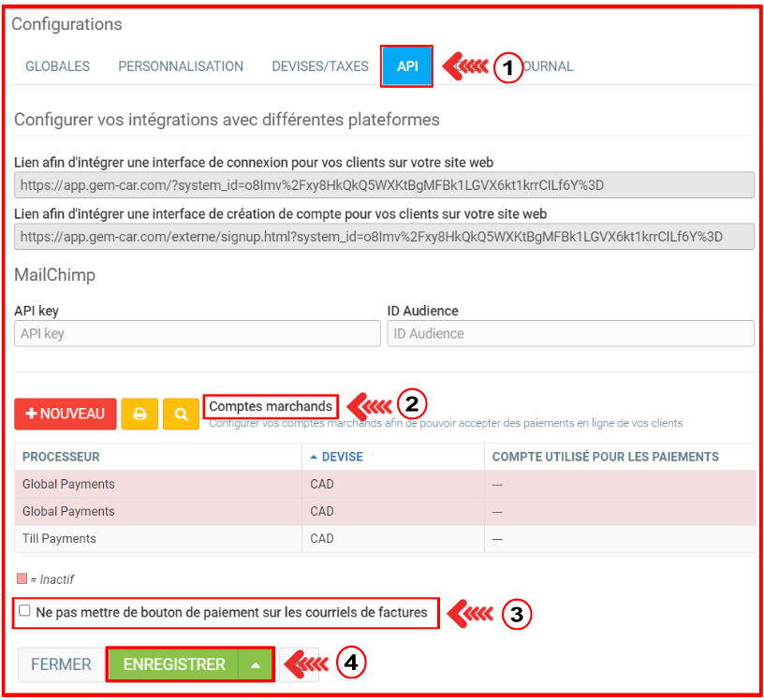Click the client login interface link field

point(384,185)
